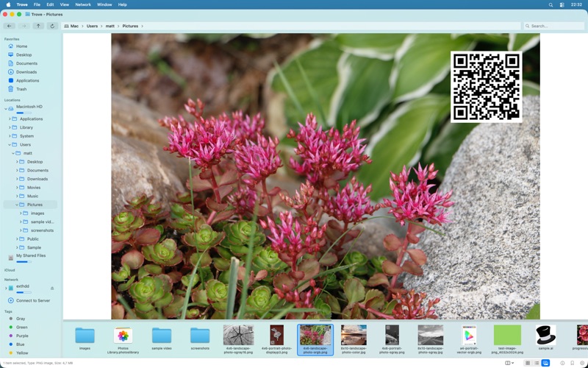The height and width of the screenshot is (368, 588).
Task: Go back with the left arrow button
Action: tap(10, 26)
